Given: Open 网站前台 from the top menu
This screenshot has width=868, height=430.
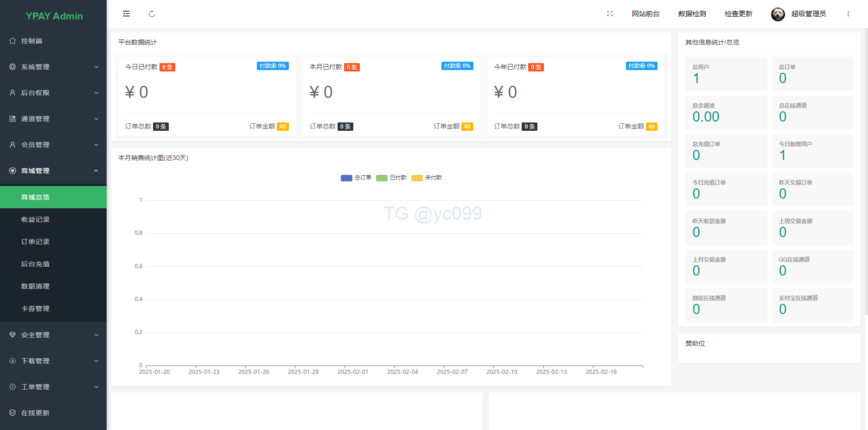Looking at the screenshot, I should pyautogui.click(x=646, y=13).
